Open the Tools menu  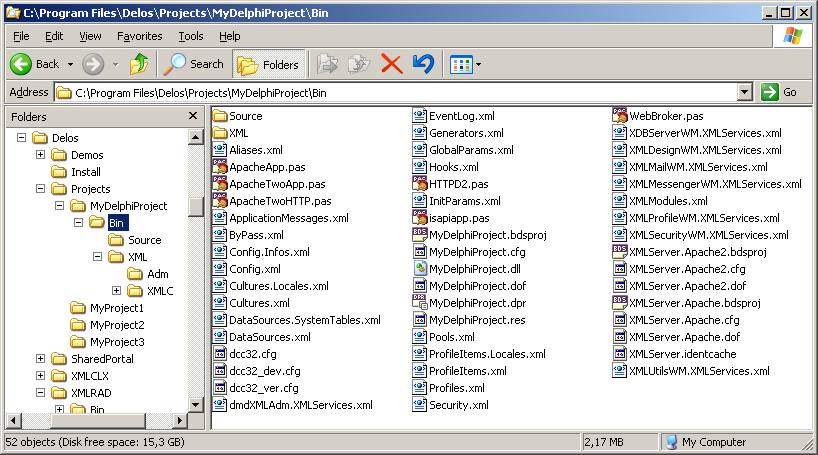click(190, 36)
